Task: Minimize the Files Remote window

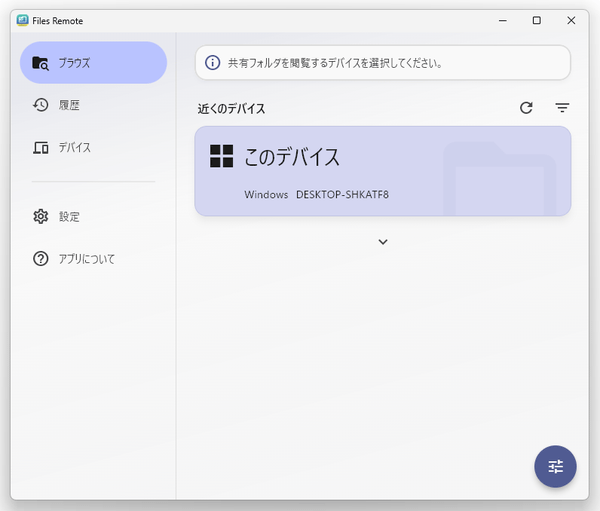Action: pos(503,21)
